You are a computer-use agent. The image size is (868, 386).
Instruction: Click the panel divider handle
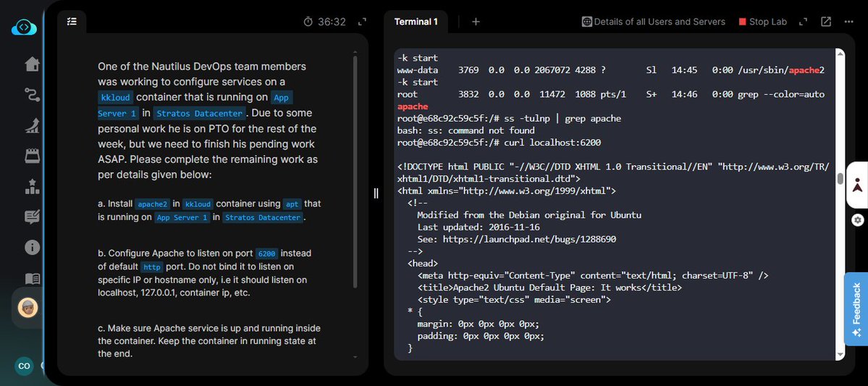coord(376,193)
